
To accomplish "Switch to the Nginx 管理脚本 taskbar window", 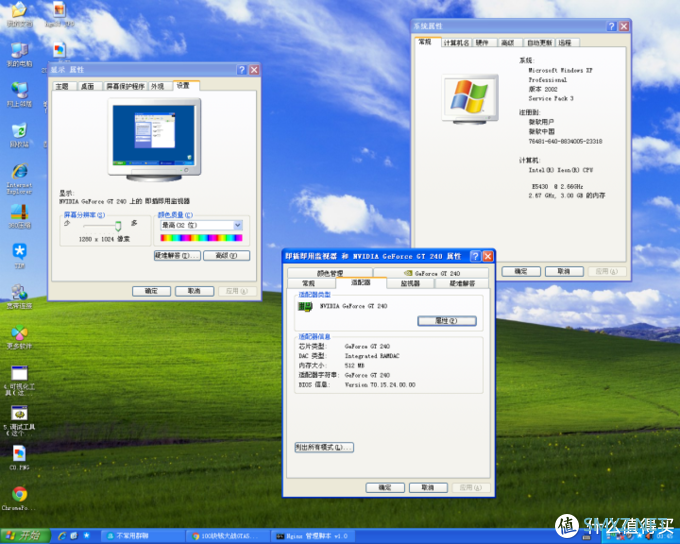I will 313,536.
